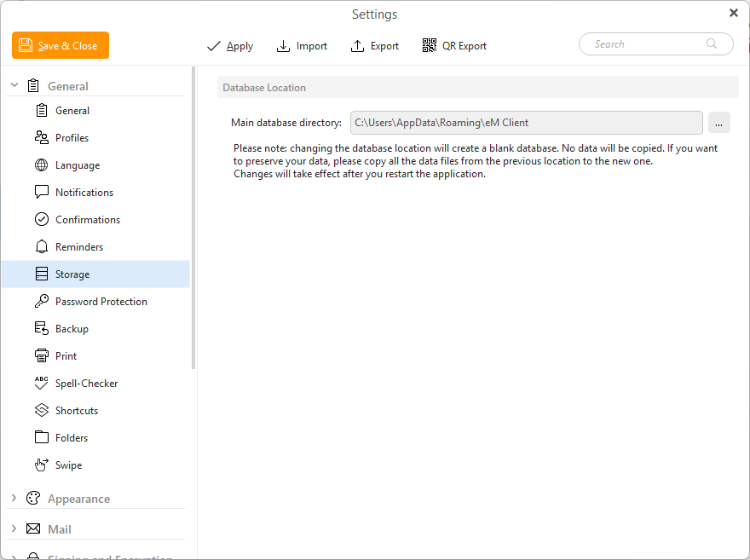Click the Appearance category label
750x560 pixels.
click(79, 499)
